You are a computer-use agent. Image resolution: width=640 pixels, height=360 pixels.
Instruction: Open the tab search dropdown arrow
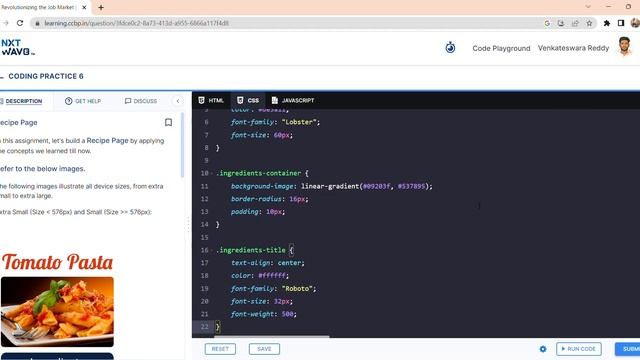point(588,7)
